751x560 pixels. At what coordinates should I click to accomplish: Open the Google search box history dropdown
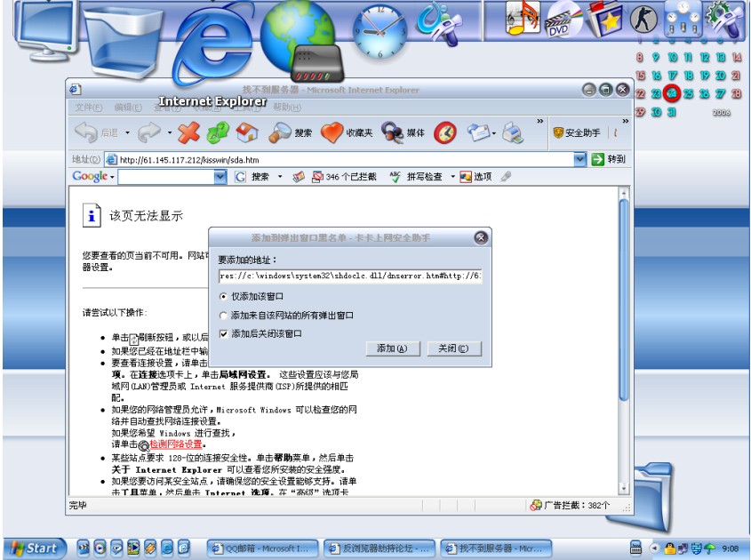pos(220,177)
